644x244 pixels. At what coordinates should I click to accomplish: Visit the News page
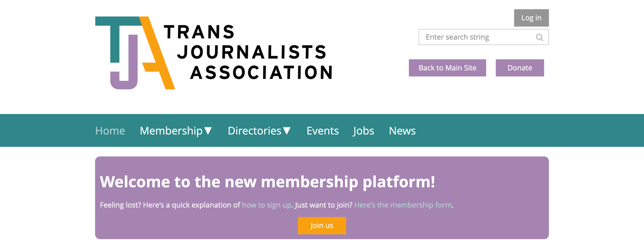[x=402, y=131]
